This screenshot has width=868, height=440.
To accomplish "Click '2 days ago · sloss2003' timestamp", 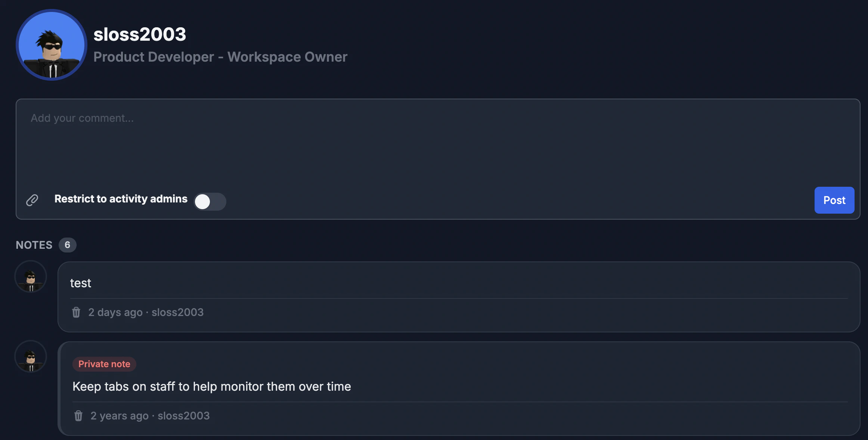I will click(146, 312).
